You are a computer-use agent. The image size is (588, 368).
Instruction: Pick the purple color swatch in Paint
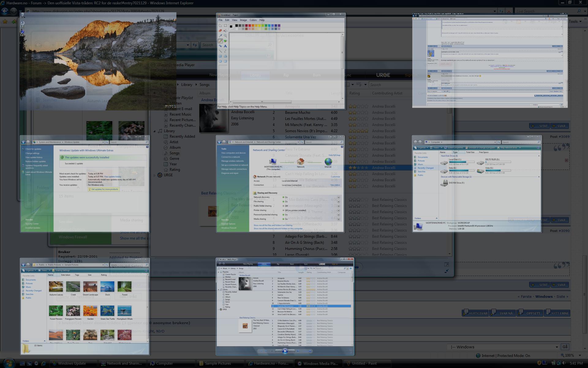point(279,26)
